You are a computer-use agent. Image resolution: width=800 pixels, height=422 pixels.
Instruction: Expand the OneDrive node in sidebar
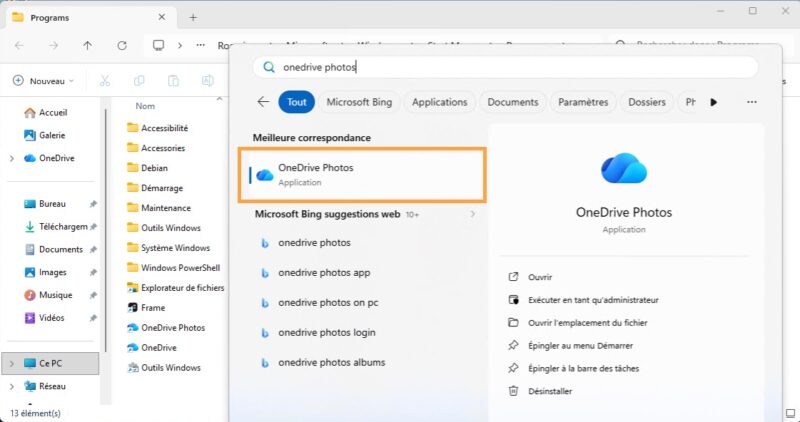(12, 159)
